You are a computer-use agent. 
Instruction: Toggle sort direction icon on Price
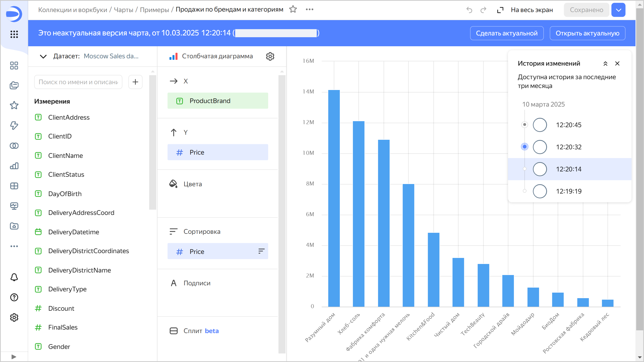[261, 251]
